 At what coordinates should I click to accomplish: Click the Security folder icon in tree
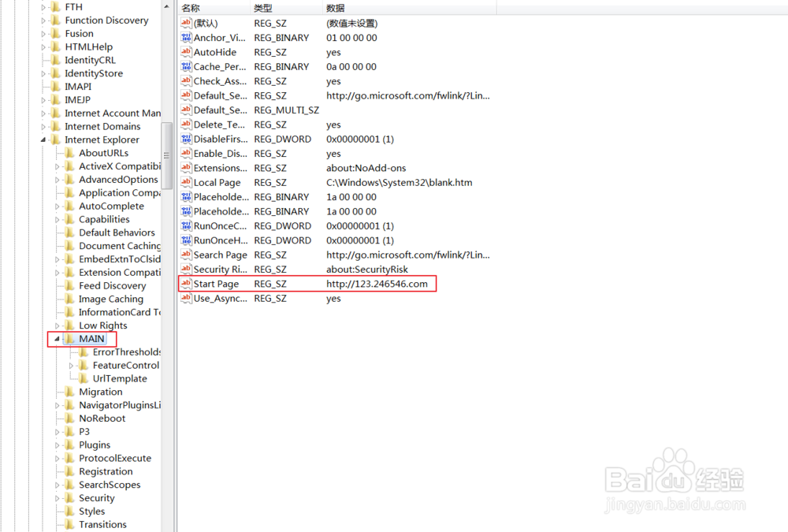click(x=70, y=498)
